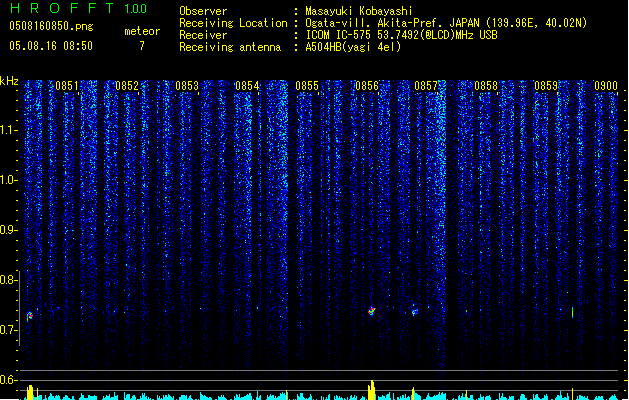Image resolution: width=629 pixels, height=400 pixels.
Task: Click the meteor echo at the spectrogram's left edge
Action: click(x=29, y=316)
